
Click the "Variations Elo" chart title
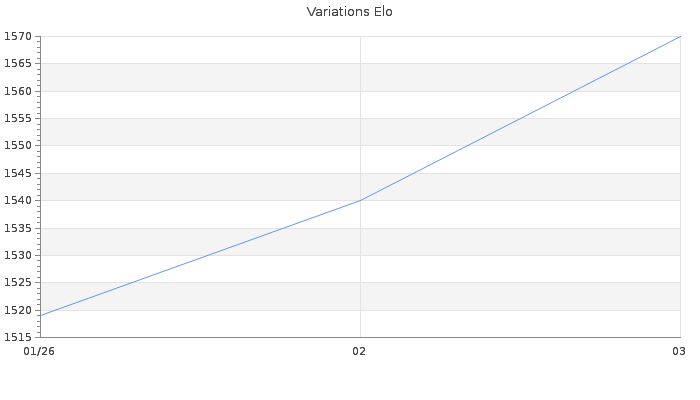pos(349,12)
